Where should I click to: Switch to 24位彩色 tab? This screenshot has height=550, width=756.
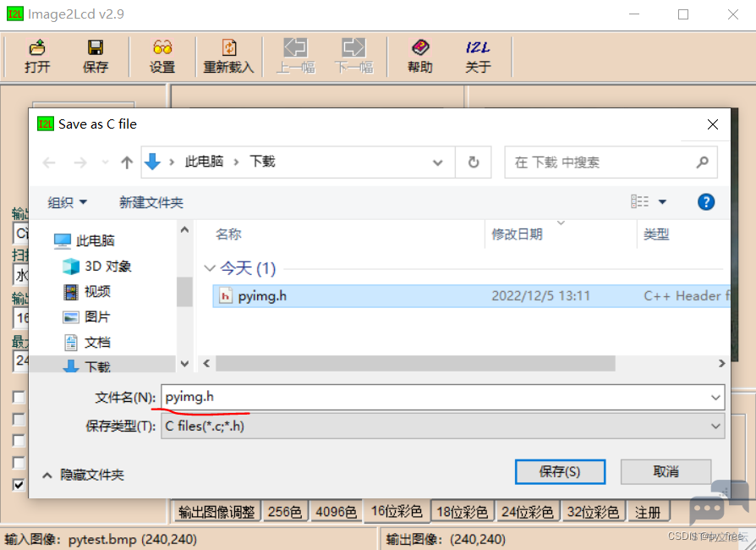[x=528, y=511]
